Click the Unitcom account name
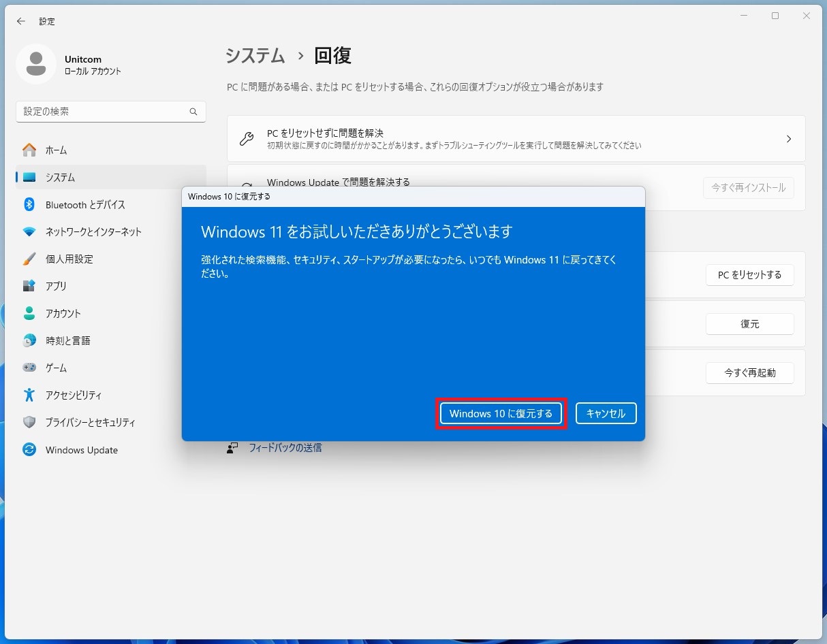This screenshot has width=827, height=644. [83, 59]
